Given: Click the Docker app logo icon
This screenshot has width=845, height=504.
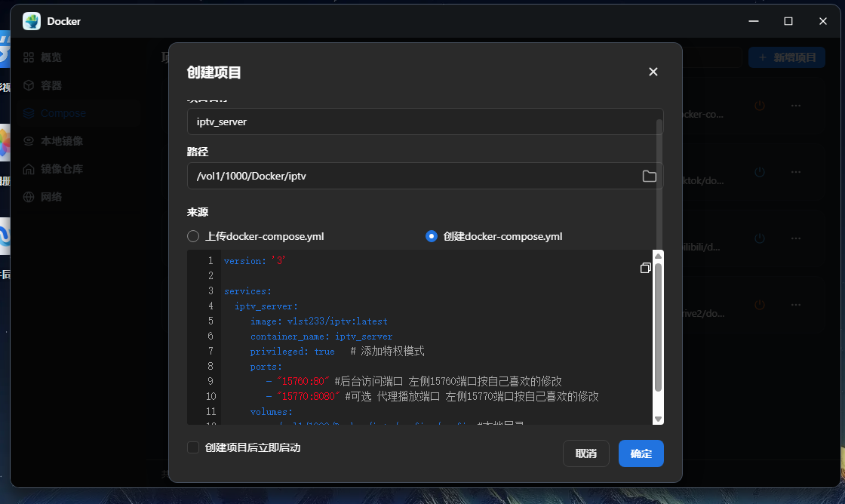Looking at the screenshot, I should [x=31, y=21].
